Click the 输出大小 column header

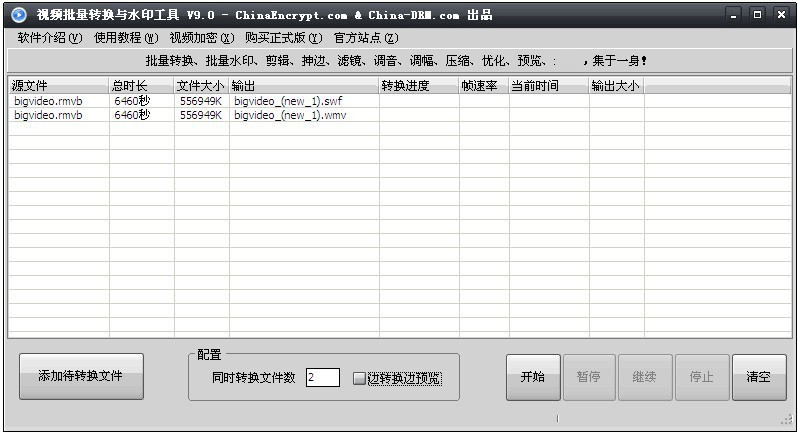click(x=616, y=85)
